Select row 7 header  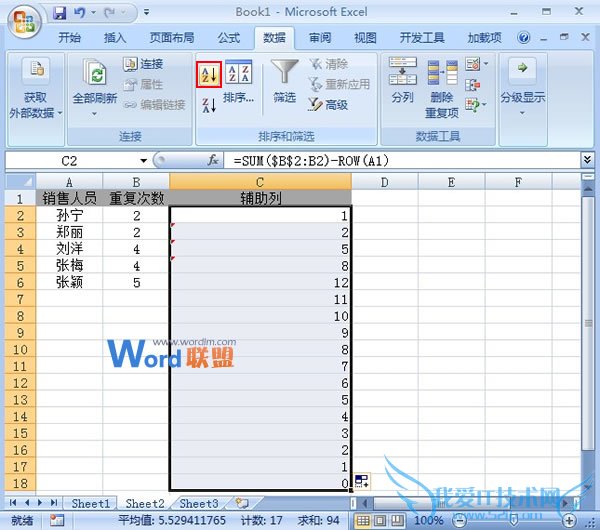pos(20,299)
